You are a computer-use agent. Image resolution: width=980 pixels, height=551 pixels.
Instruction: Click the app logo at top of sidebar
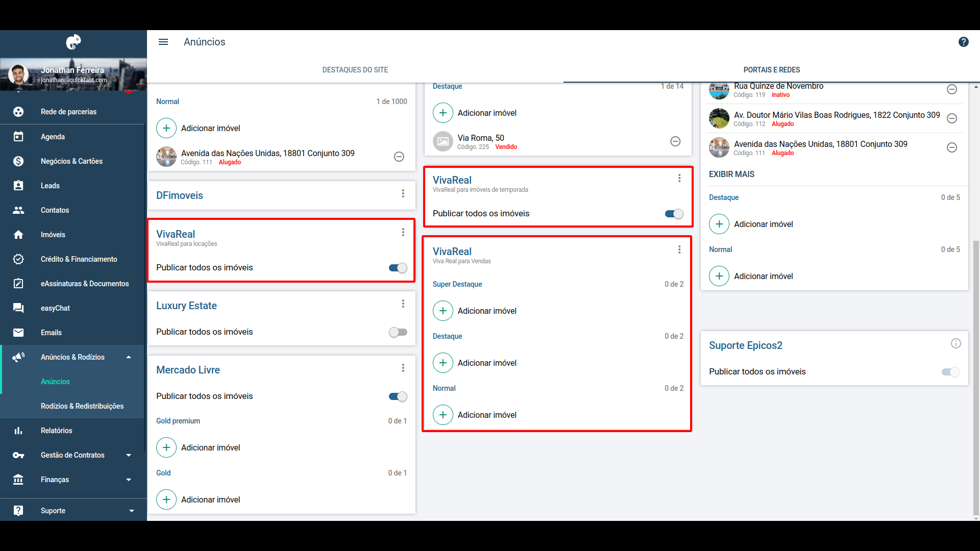[x=73, y=42]
